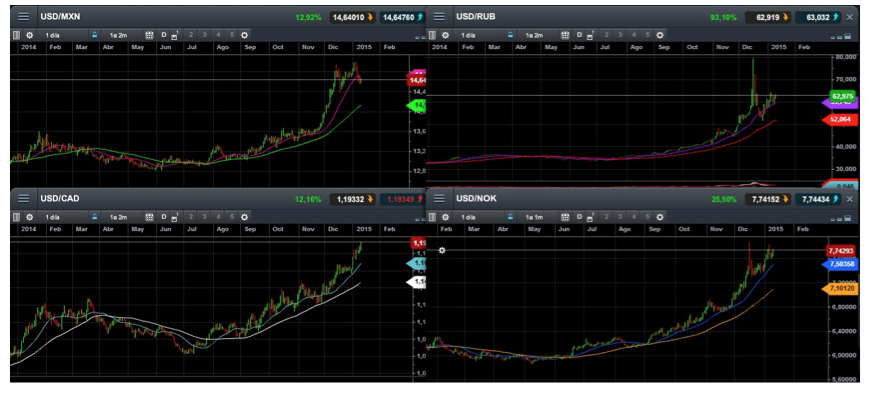Image resolution: width=871 pixels, height=395 pixels.
Task: Open the '1a 2m' range dropdown in USD/CAD
Action: tap(121, 217)
